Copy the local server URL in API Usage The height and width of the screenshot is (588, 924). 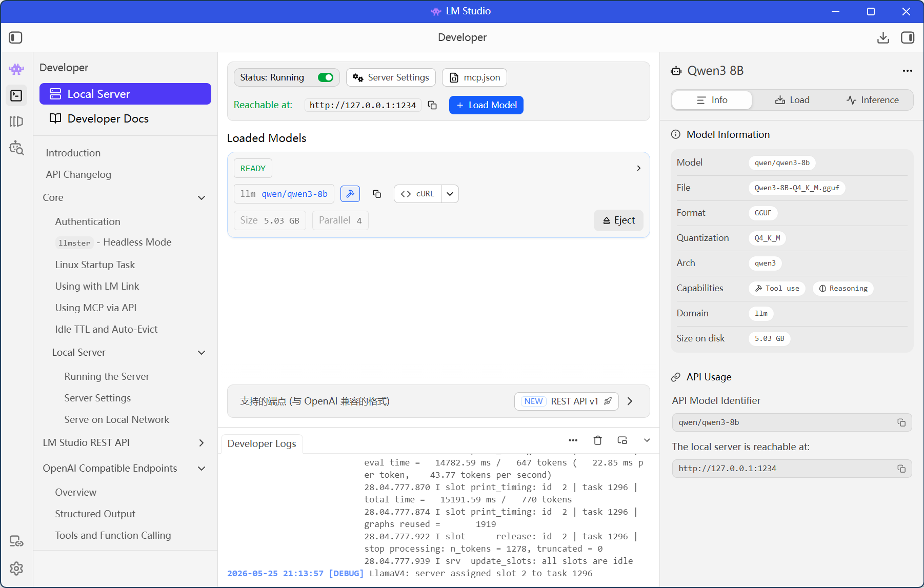pos(901,469)
